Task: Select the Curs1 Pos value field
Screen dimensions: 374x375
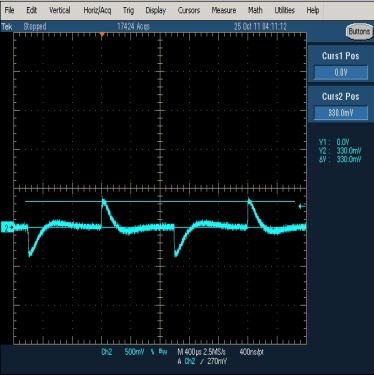Action: click(x=341, y=72)
